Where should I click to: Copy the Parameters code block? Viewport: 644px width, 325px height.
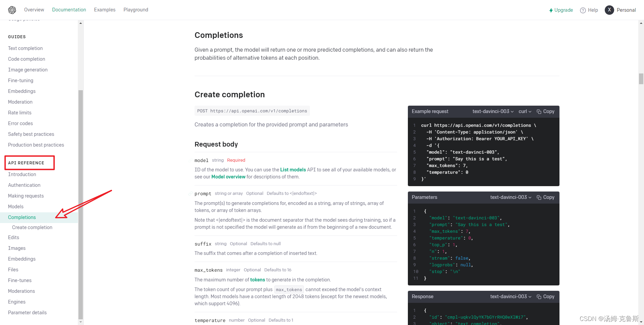(x=545, y=197)
